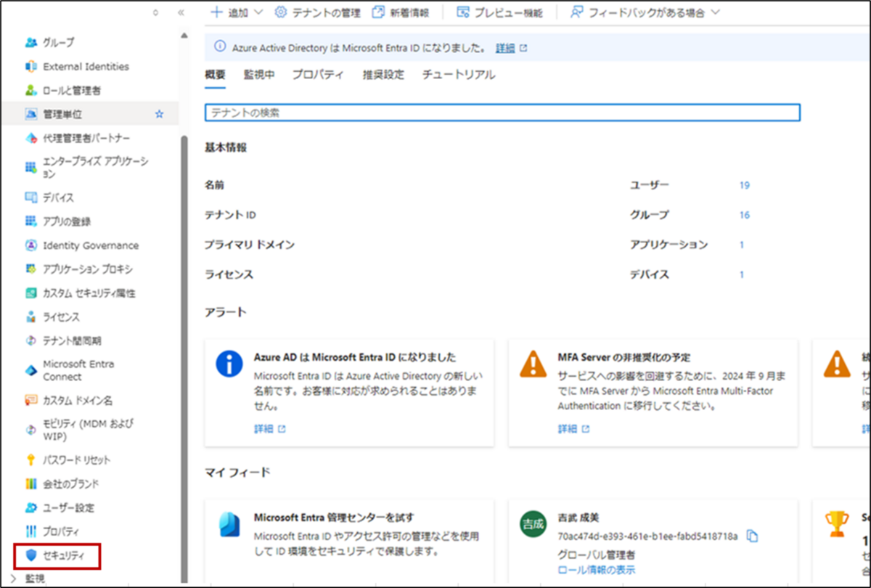Click MFA Server の非推奨化の予定 heading
871x588 pixels.
623,357
